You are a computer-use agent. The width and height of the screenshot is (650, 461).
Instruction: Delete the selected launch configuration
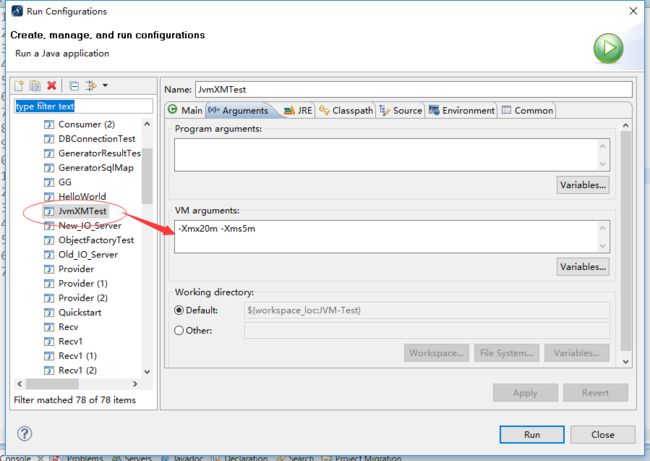51,86
